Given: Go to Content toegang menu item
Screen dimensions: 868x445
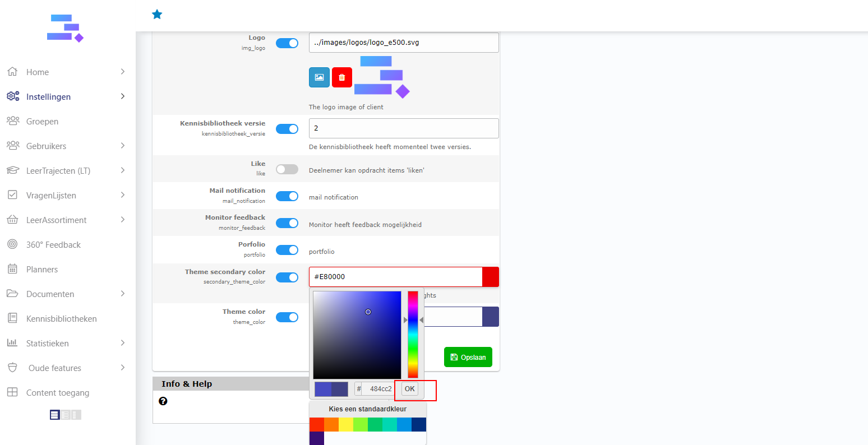Looking at the screenshot, I should tap(57, 393).
